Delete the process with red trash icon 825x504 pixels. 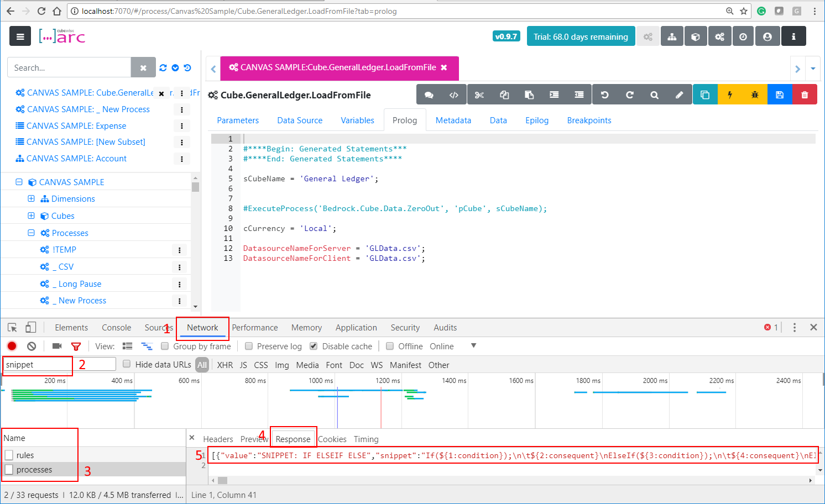pyautogui.click(x=805, y=95)
